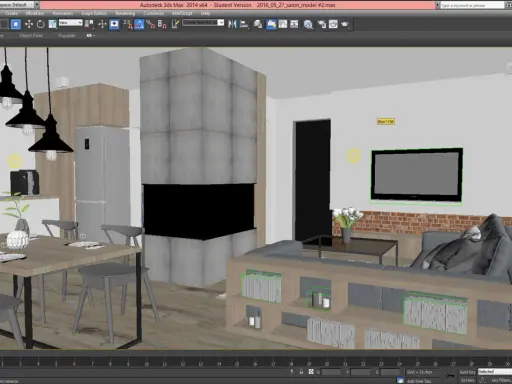Open the Curve Editor

click(x=283, y=24)
